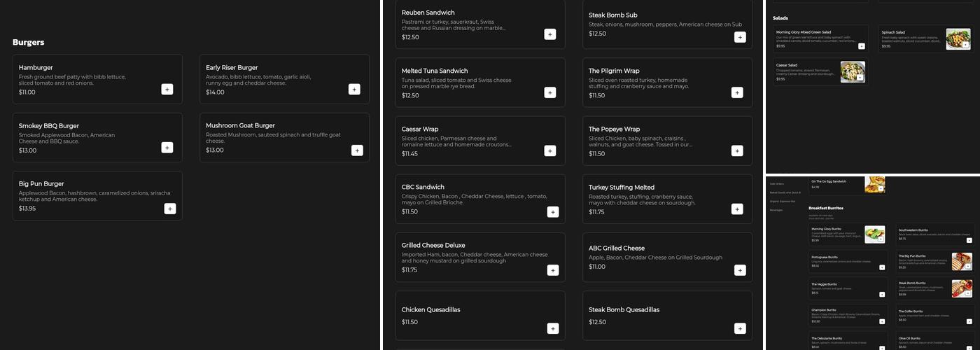Add Caesar Wrap using plus button

click(549, 150)
